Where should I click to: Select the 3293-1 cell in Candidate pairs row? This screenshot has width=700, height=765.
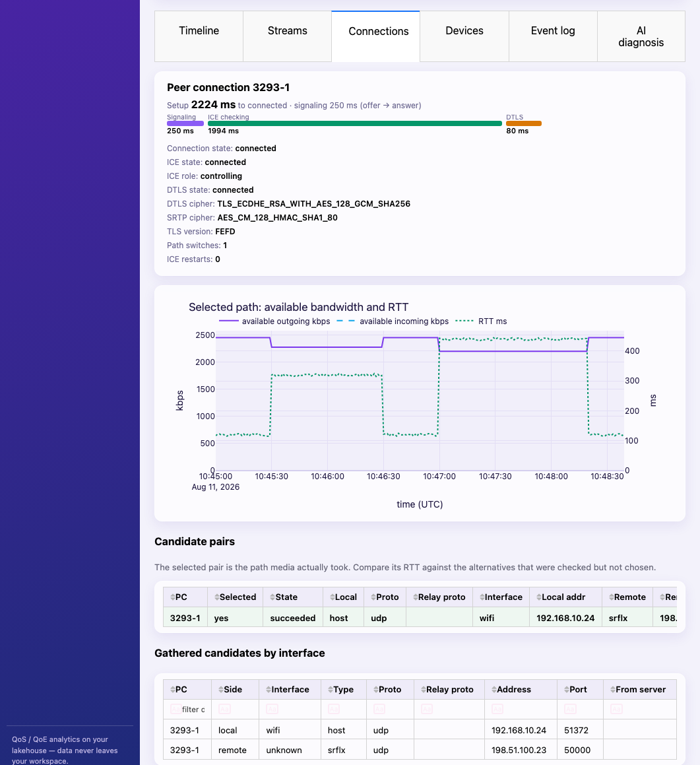click(185, 618)
